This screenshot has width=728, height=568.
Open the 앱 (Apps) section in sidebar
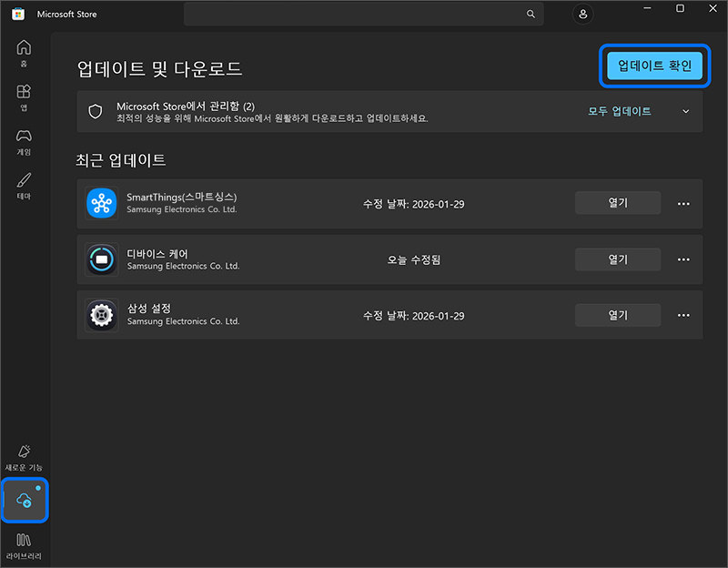[x=24, y=96]
